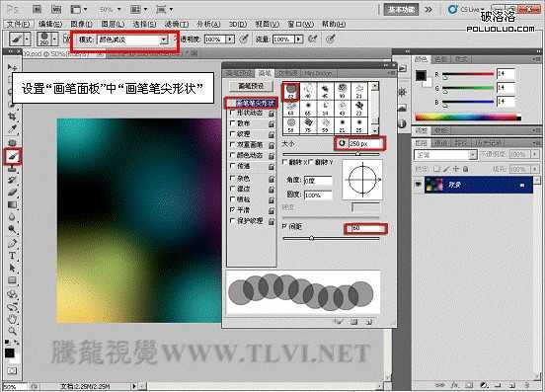This screenshot has height=392, width=545.
Task: Open the layer opacity arrow in Layers panel
Action: tap(535, 154)
